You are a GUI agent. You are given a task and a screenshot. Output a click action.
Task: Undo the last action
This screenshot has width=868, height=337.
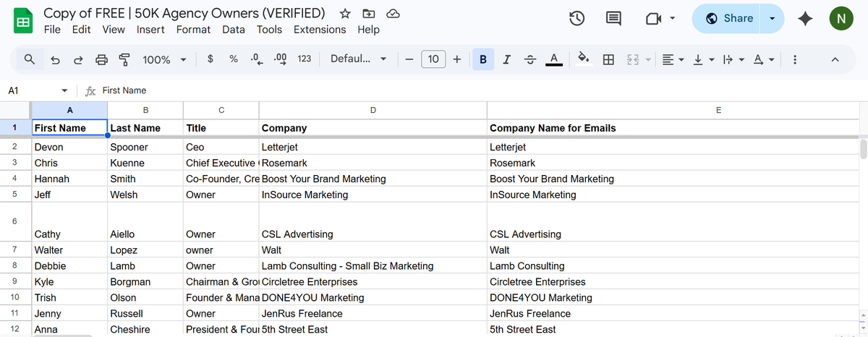pos(56,59)
